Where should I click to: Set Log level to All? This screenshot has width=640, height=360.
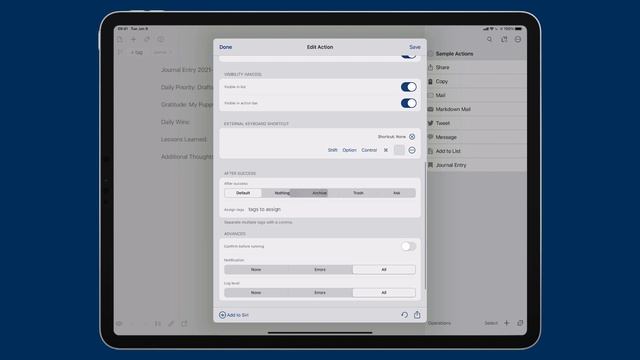[x=384, y=293]
